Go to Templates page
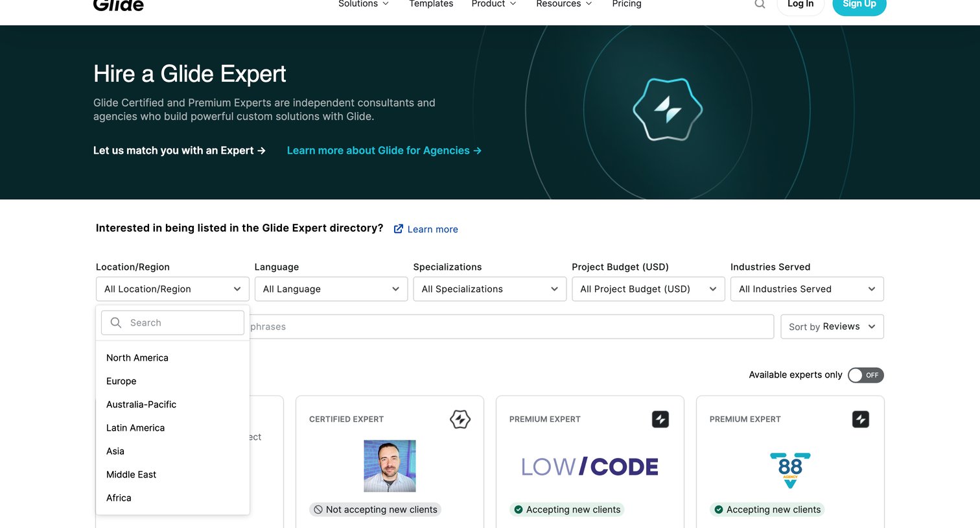 point(431,4)
